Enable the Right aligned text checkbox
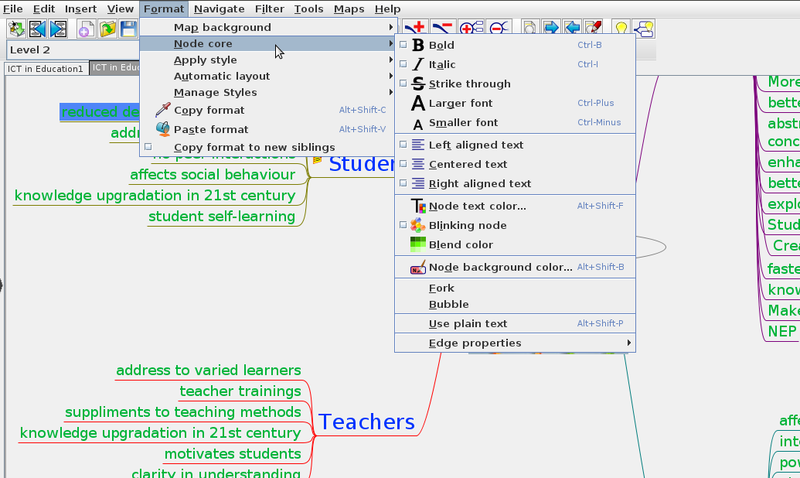This screenshot has height=478, width=800. tap(403, 183)
